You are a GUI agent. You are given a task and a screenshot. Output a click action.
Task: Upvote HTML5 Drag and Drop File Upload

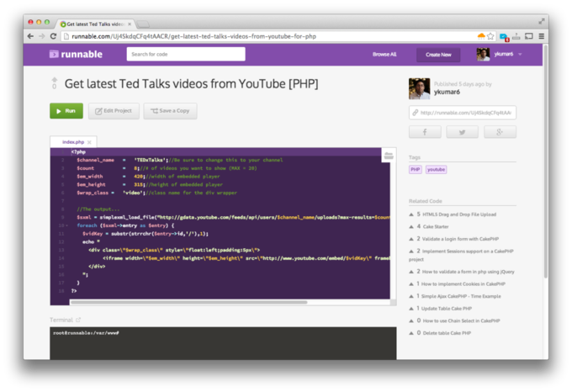[x=411, y=215]
